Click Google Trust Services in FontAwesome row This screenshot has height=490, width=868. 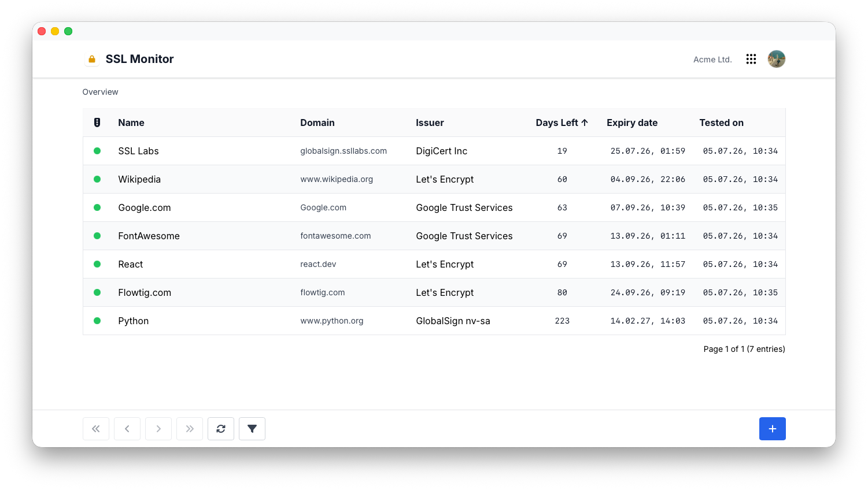(x=464, y=236)
